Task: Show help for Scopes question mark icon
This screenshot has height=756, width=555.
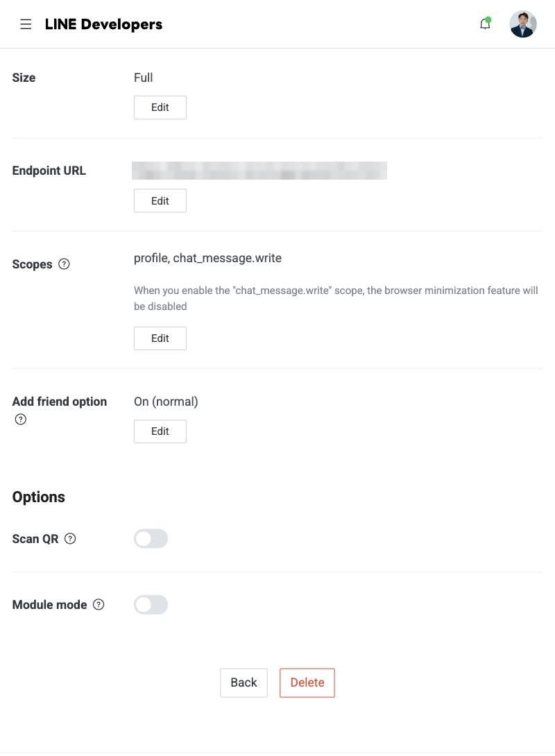Action: pos(64,264)
